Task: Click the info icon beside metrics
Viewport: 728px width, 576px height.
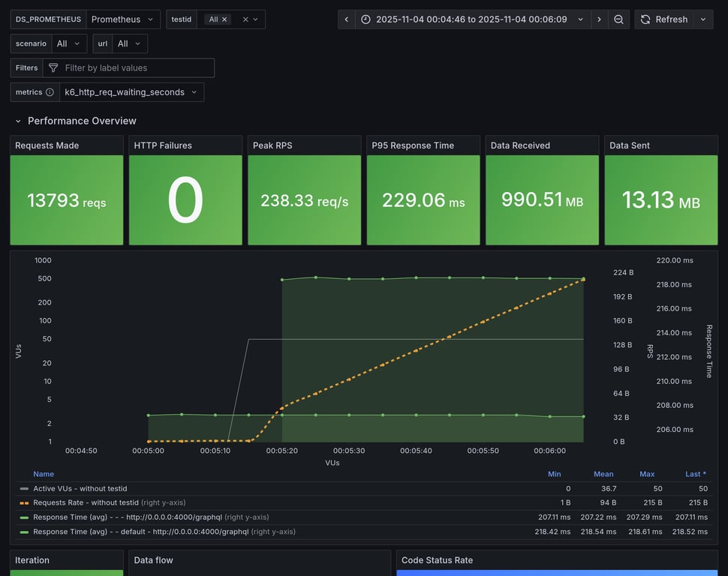Action: point(50,92)
